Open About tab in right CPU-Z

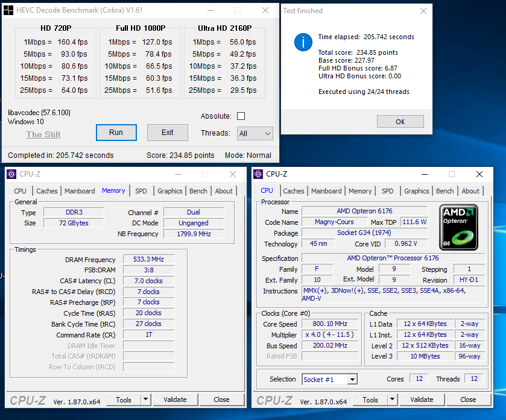[470, 191]
